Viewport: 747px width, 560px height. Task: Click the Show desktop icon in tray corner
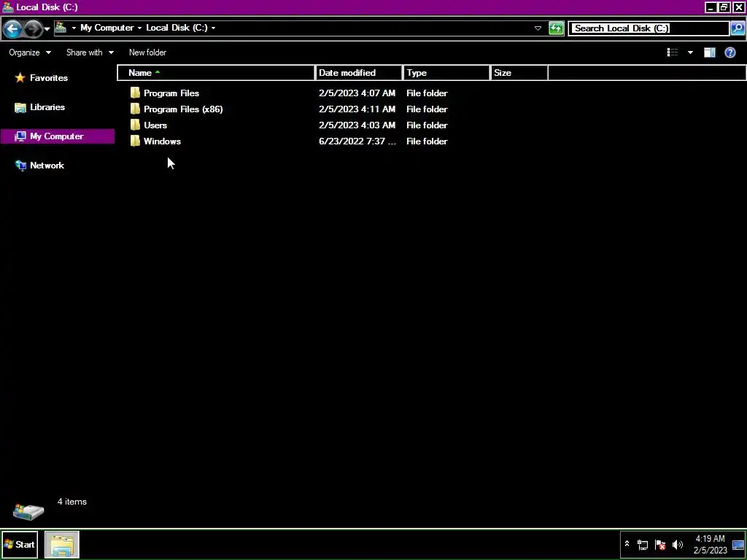(x=738, y=545)
